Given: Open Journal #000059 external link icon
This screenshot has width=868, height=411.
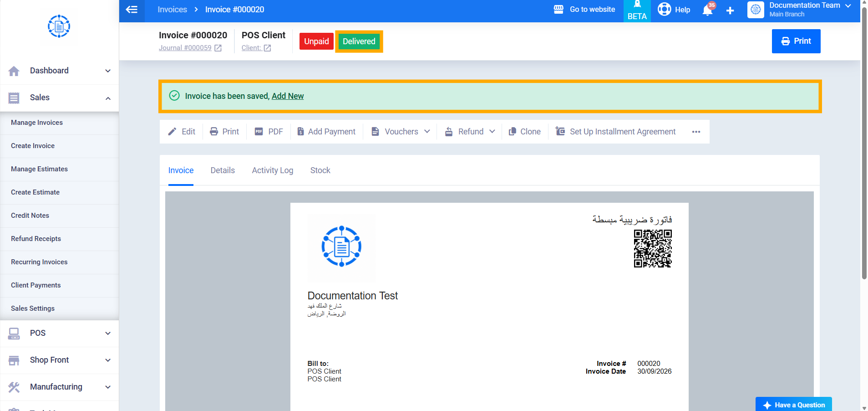Looking at the screenshot, I should 218,48.
